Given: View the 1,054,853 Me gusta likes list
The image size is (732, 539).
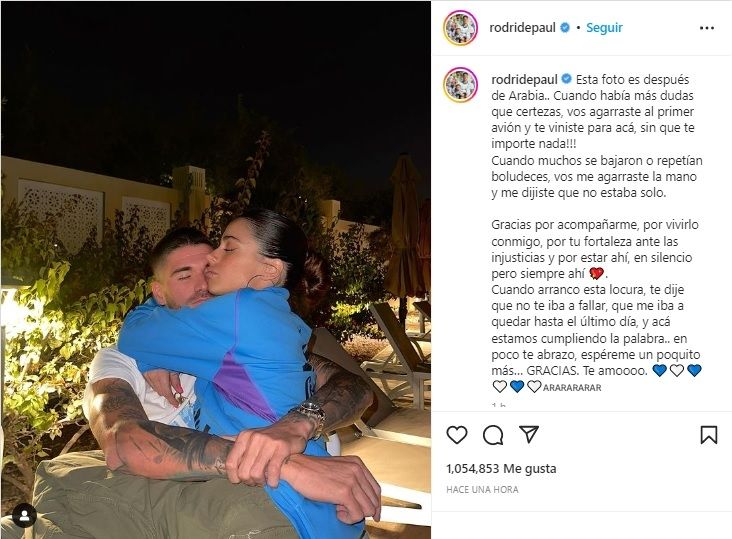Looking at the screenshot, I should click(x=501, y=468).
